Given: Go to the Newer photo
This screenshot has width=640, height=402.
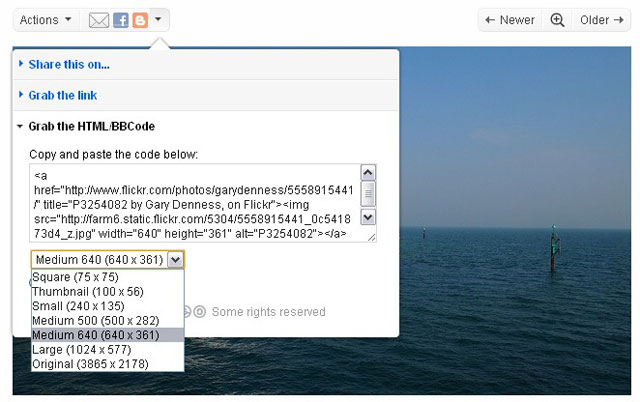Looking at the screenshot, I should point(509,20).
